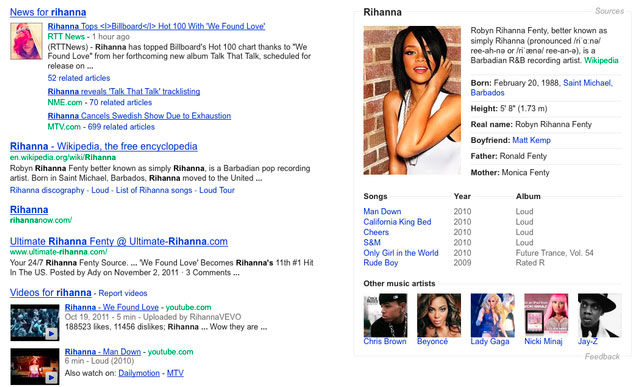Open 'Rihanna - We Found Love' video title
The width and height of the screenshot is (637, 387).
(112, 307)
